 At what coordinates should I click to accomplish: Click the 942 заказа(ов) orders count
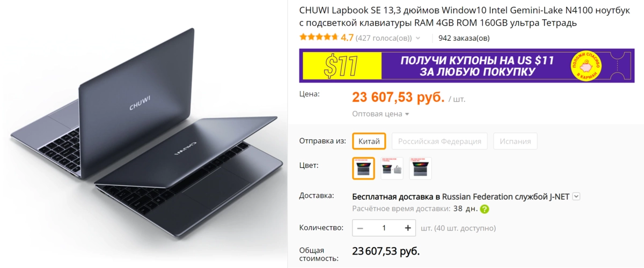[x=464, y=38]
